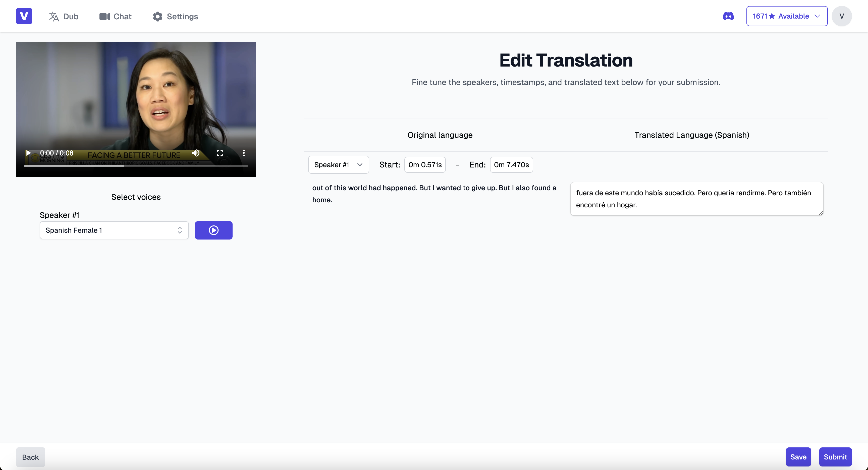Open the Discord community icon
The height and width of the screenshot is (470, 868).
728,16
